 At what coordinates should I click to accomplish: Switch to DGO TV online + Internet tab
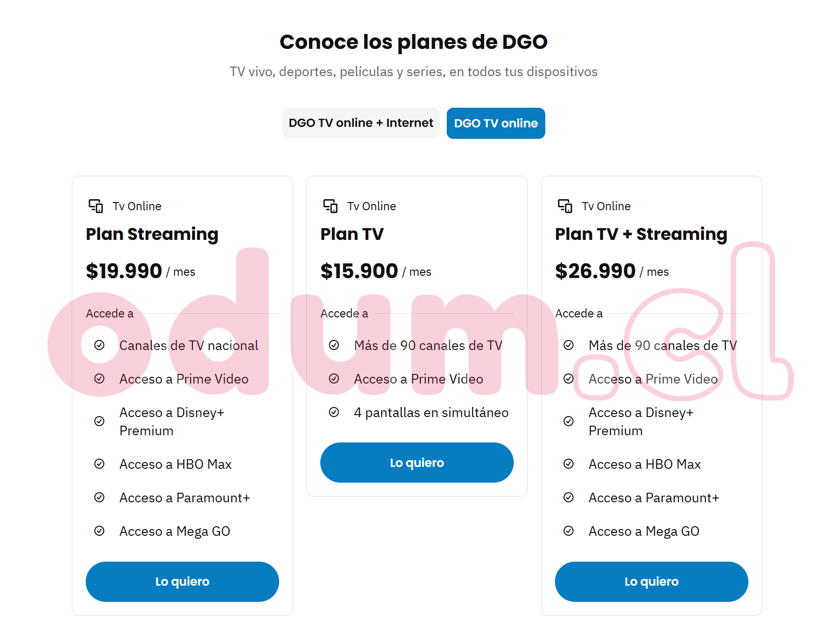[x=361, y=123]
